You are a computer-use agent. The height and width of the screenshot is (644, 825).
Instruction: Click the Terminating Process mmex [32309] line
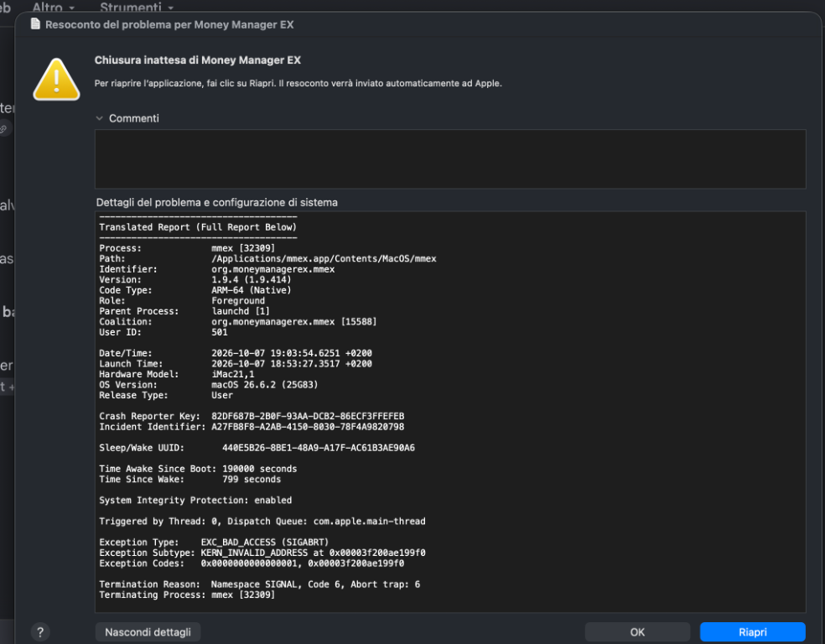tap(187, 595)
